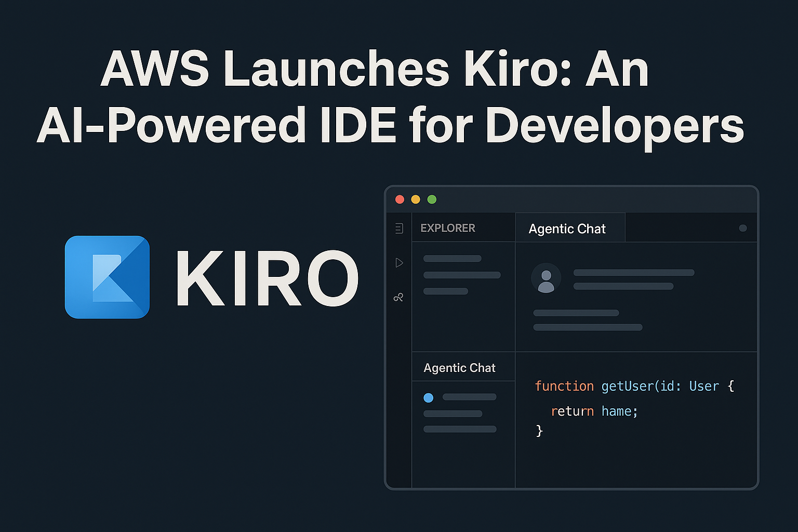The height and width of the screenshot is (532, 798).
Task: Click the function getUser code line
Action: [634, 386]
